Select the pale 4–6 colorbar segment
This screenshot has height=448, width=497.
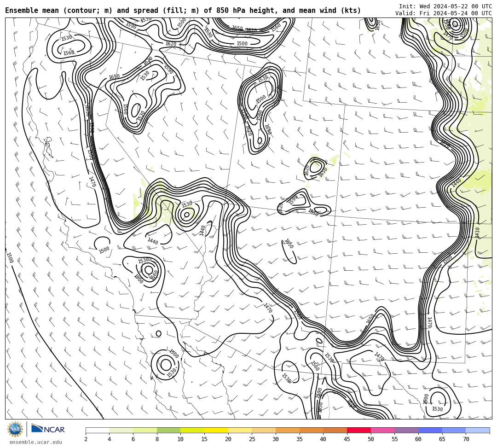[x=121, y=430]
